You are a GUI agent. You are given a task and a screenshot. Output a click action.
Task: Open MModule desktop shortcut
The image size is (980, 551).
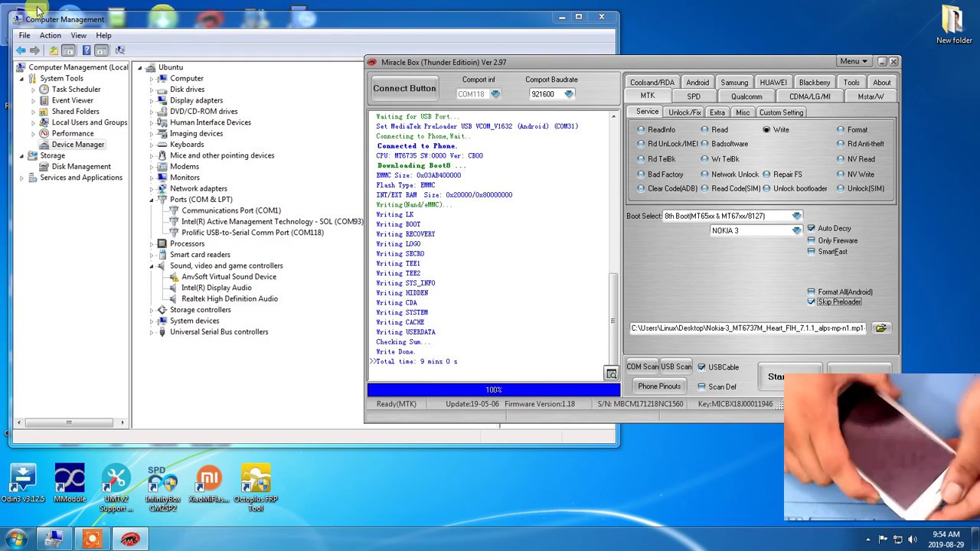pos(70,484)
